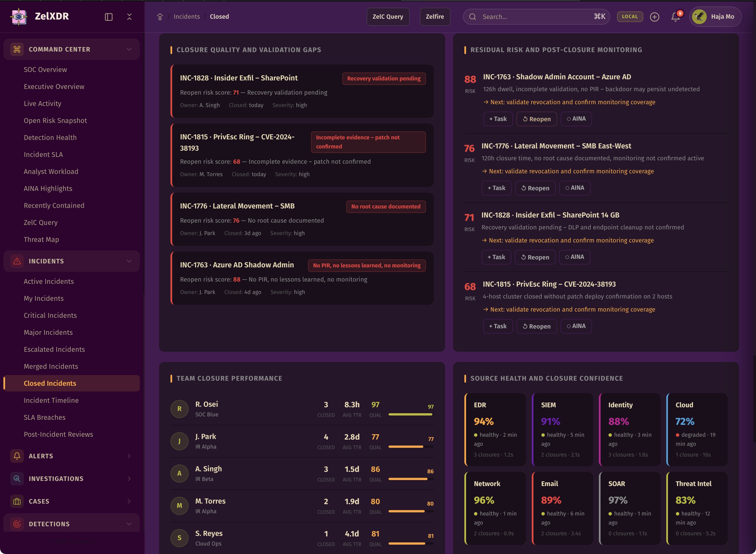Image resolution: width=756 pixels, height=554 pixels.
Task: Click the ZelXDR eye logo icon
Action: pos(19,16)
